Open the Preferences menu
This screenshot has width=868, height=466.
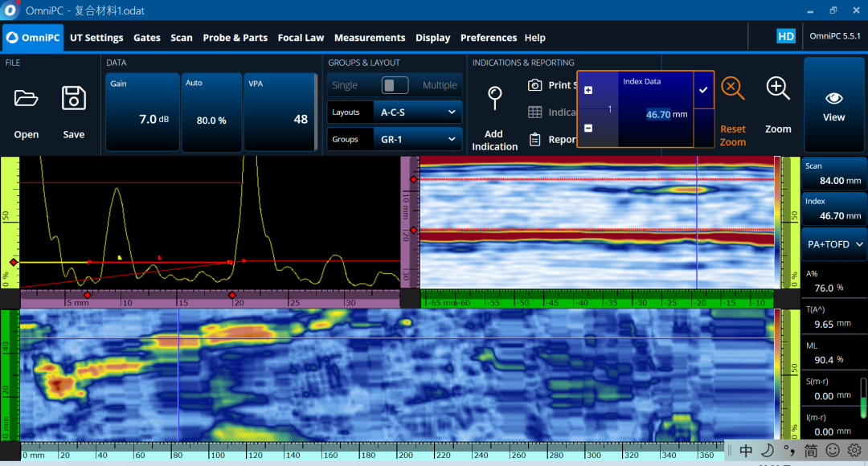489,38
